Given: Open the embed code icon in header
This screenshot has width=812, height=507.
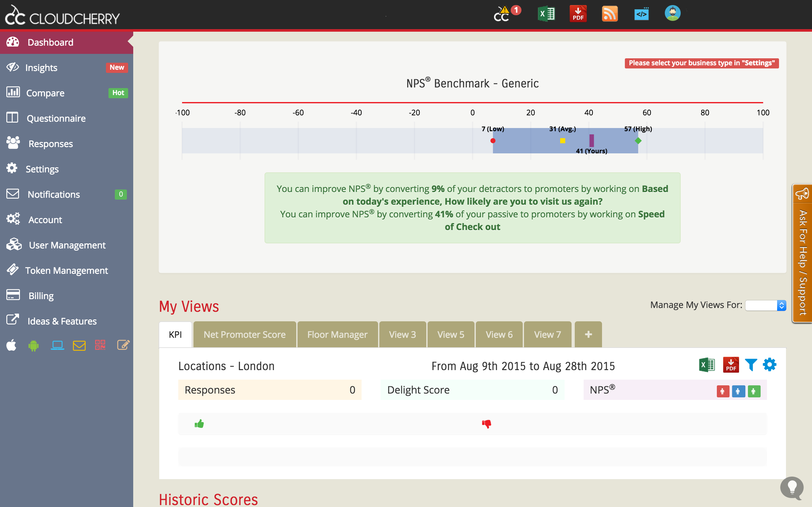Looking at the screenshot, I should tap(641, 14).
